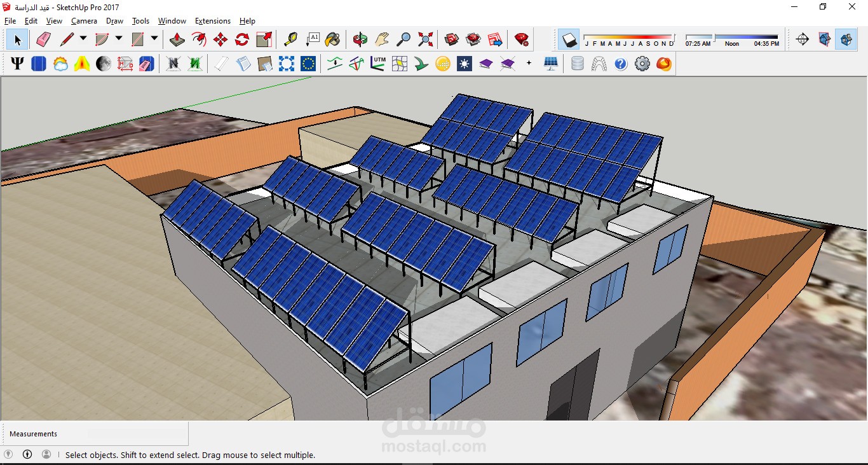Open the Draw menu
Image resolution: width=868 pixels, height=465 pixels.
[115, 21]
